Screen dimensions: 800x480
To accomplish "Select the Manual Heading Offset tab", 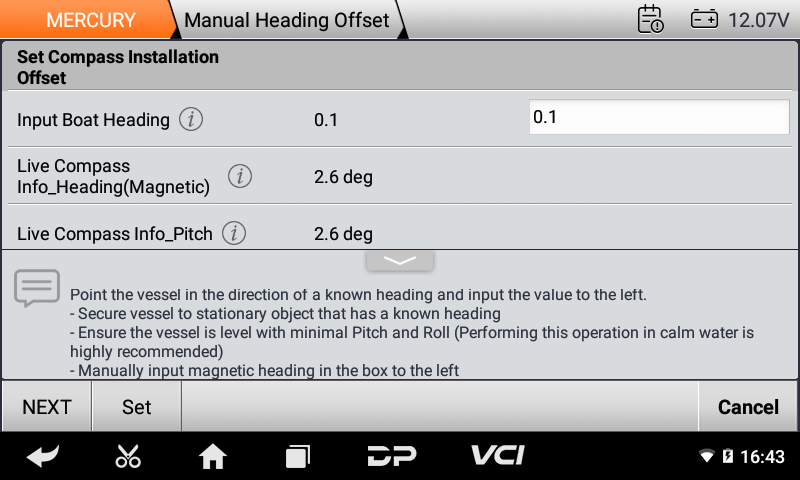I will pyautogui.click(x=287, y=20).
